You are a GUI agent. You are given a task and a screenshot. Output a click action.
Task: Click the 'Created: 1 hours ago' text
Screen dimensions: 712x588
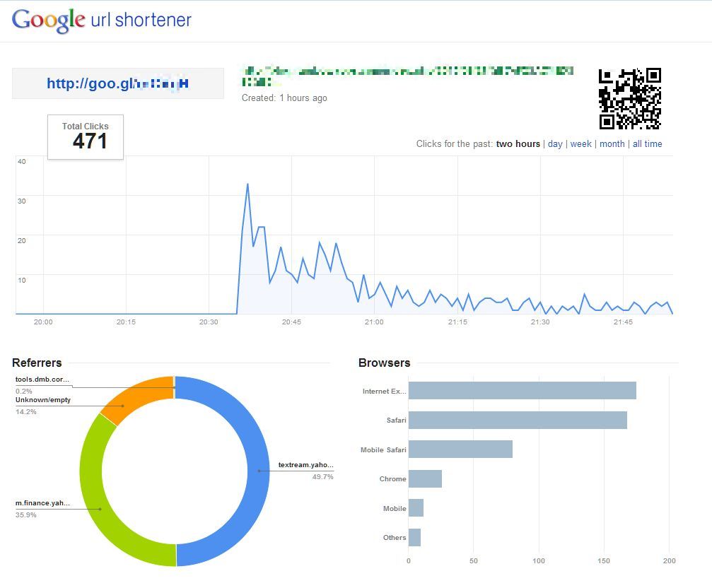[x=284, y=98]
